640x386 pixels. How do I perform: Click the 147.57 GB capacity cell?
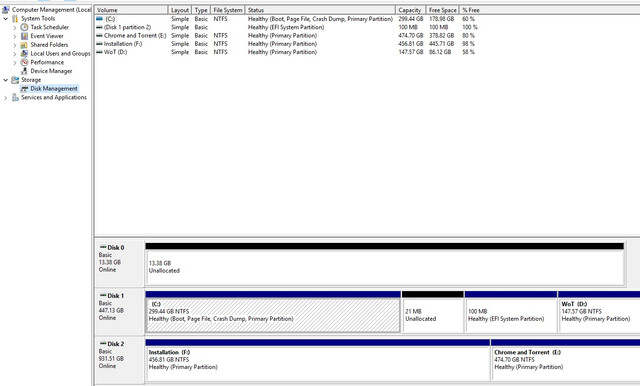pos(411,52)
